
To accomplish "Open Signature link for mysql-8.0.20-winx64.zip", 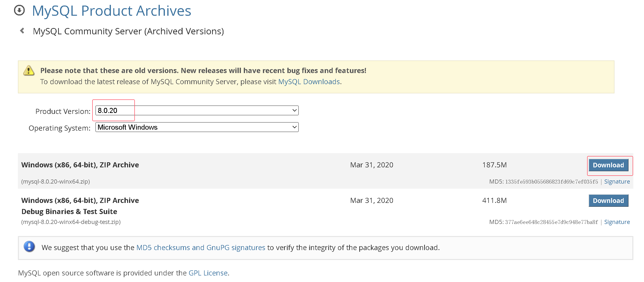I will [x=617, y=182].
